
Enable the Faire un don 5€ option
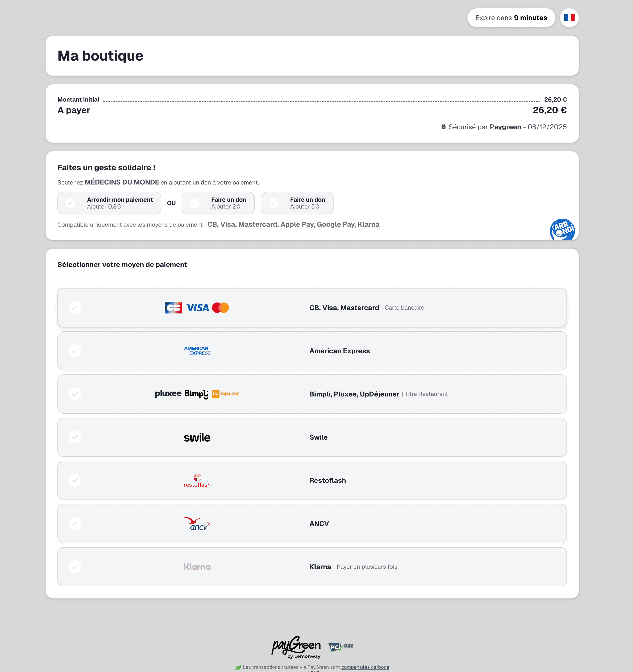[x=297, y=203]
